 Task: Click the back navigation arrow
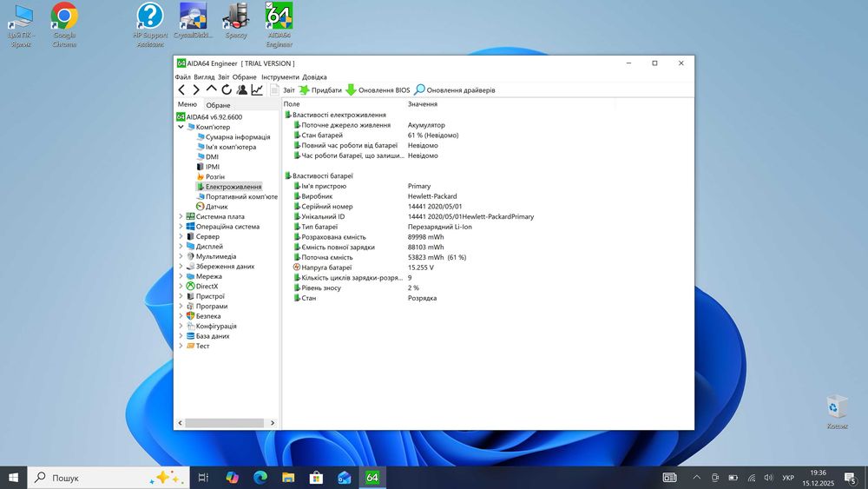pyautogui.click(x=181, y=89)
